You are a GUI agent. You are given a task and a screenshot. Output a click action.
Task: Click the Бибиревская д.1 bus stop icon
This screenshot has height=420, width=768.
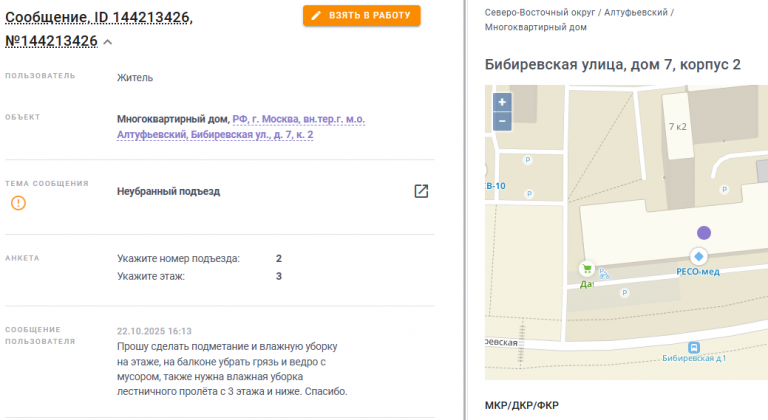tap(694, 347)
